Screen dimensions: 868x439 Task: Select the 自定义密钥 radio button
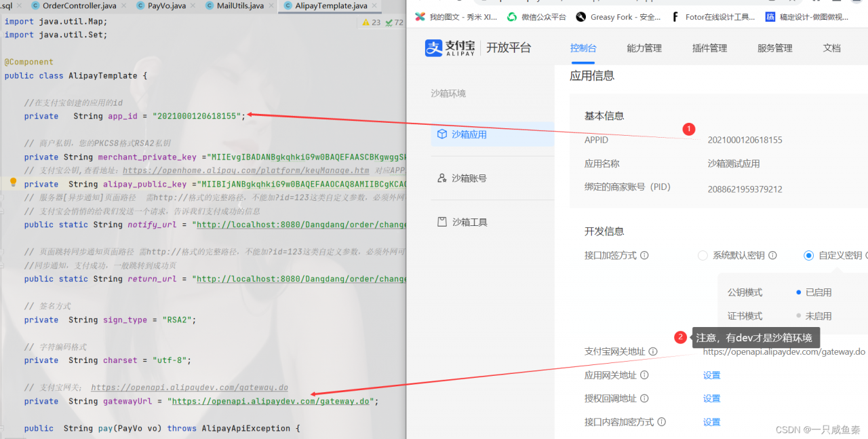click(x=808, y=256)
